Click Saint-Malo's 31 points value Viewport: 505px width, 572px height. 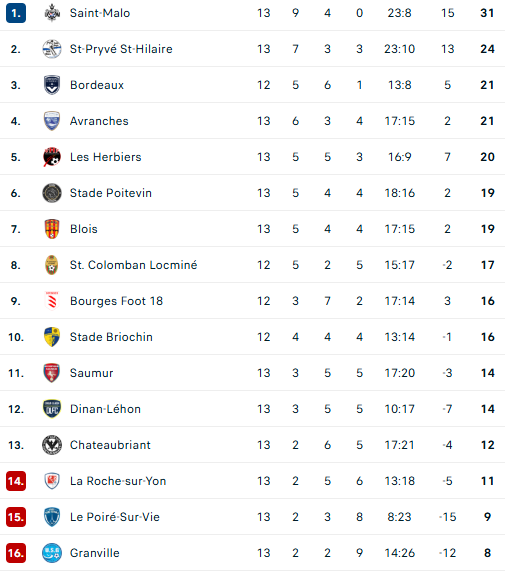point(487,13)
